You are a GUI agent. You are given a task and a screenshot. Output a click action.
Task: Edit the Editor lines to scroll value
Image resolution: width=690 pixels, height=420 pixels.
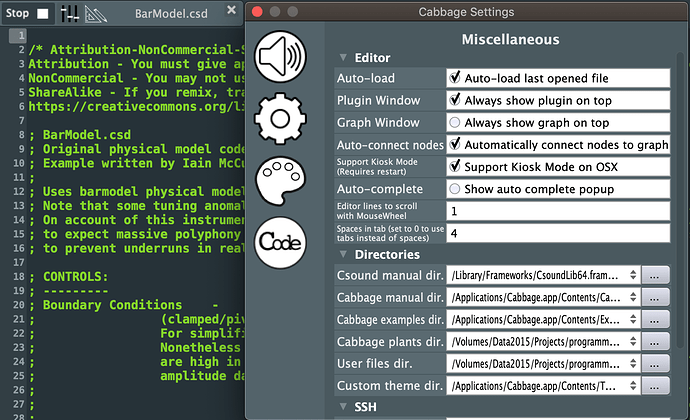(x=558, y=211)
